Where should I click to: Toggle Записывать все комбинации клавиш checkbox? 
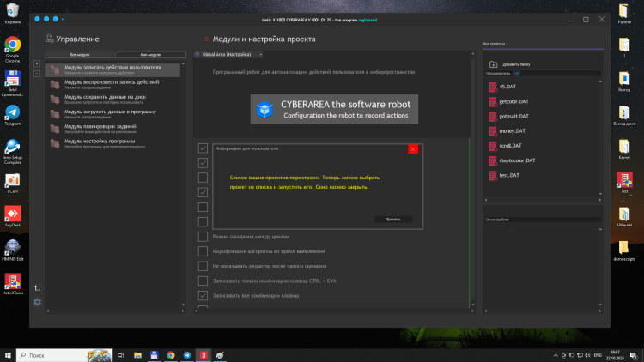(x=203, y=296)
